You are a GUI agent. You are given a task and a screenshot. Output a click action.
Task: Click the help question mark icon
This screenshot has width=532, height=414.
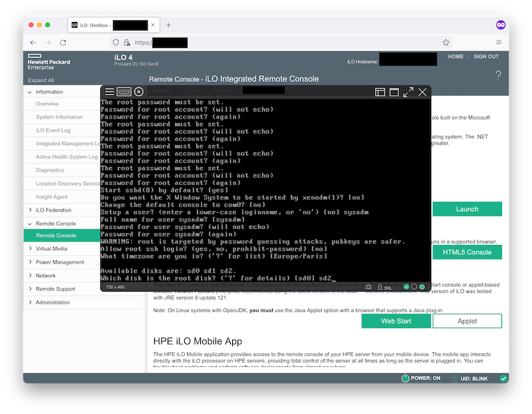(498, 75)
